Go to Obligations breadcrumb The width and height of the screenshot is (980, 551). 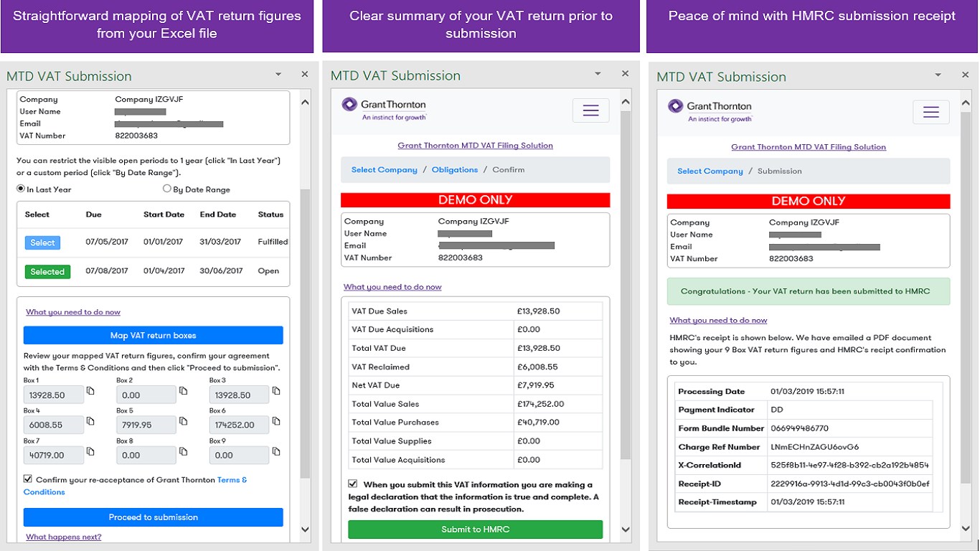pos(455,170)
